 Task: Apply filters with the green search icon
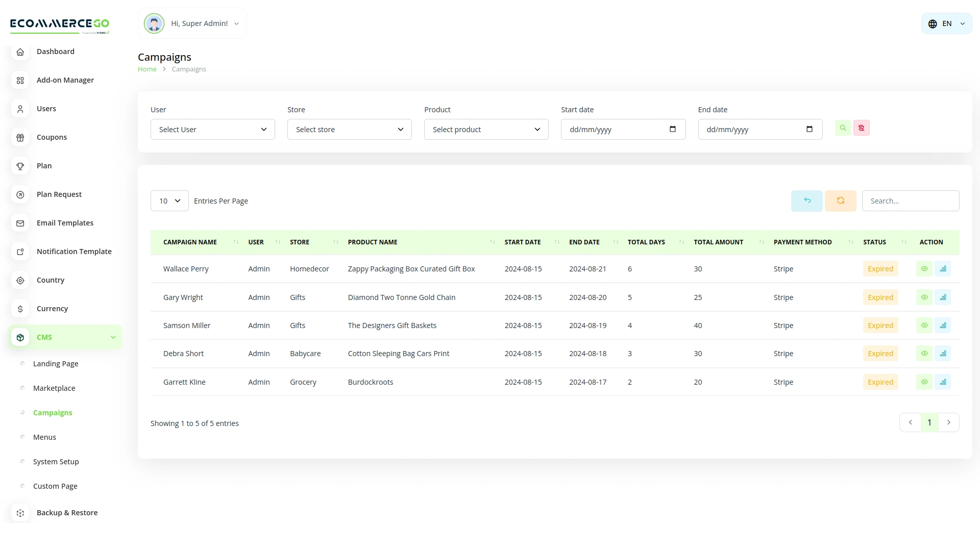point(843,128)
